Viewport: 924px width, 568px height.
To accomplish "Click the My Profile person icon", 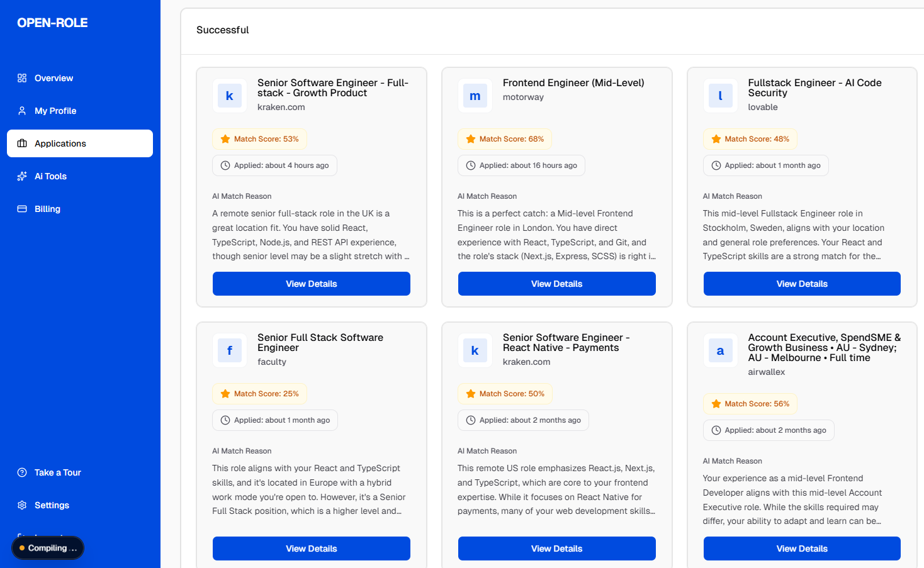I will (22, 111).
